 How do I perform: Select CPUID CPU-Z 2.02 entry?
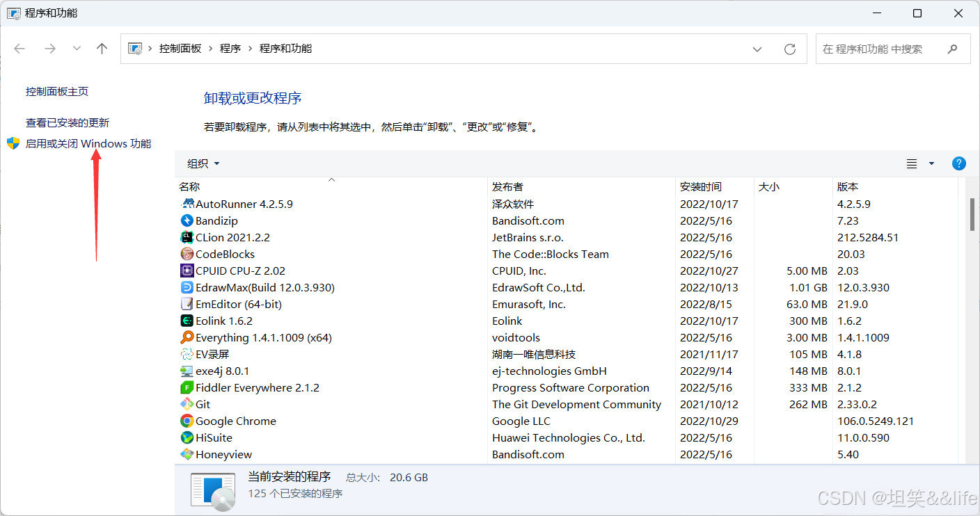240,271
